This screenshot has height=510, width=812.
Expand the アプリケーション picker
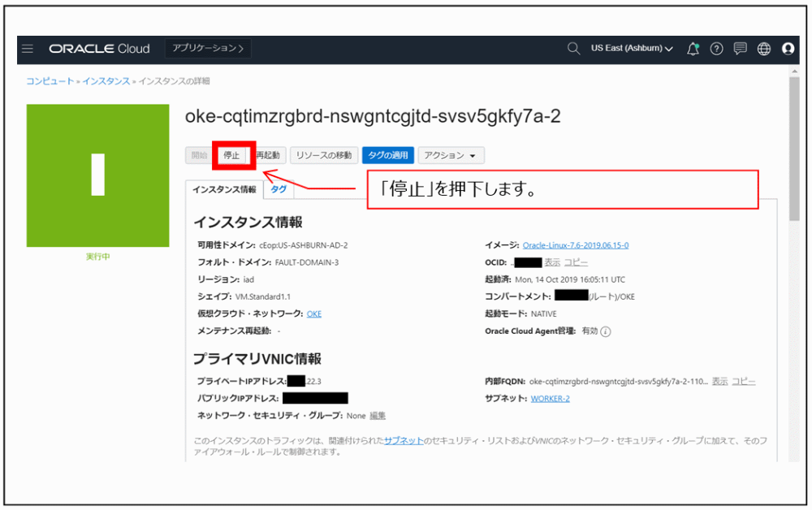pyautogui.click(x=209, y=49)
